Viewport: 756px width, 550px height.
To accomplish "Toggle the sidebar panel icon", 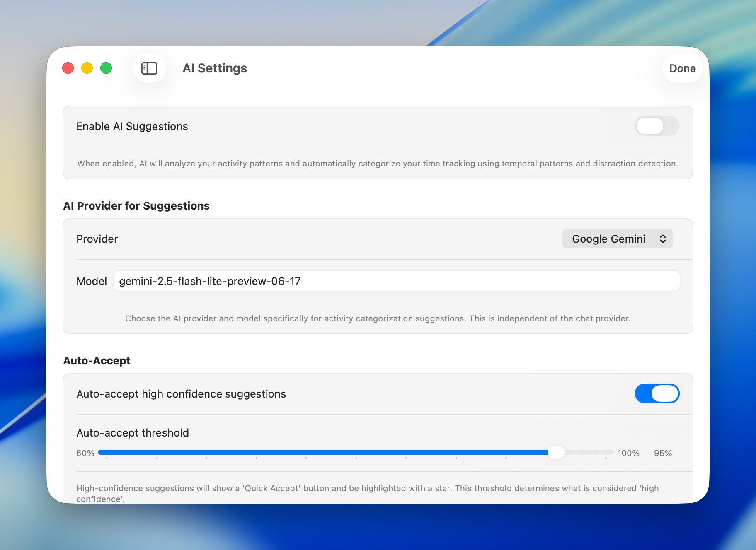I will click(149, 68).
